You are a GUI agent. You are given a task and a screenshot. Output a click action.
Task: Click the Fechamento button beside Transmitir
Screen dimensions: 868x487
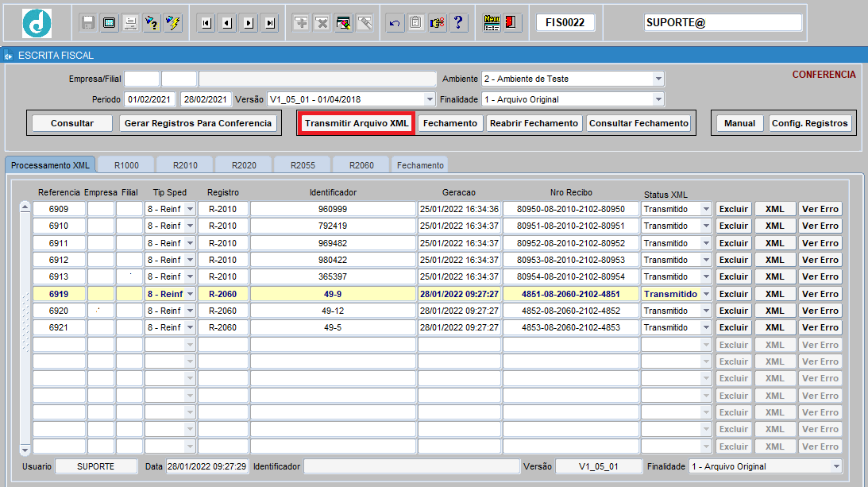450,123
